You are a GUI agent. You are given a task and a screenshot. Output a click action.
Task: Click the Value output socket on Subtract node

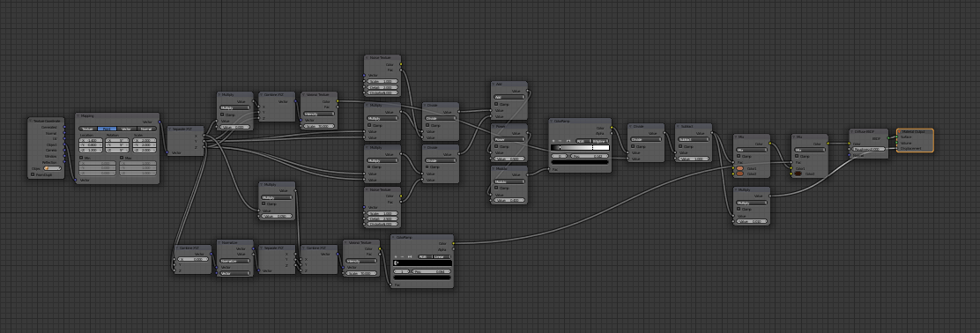(x=712, y=133)
